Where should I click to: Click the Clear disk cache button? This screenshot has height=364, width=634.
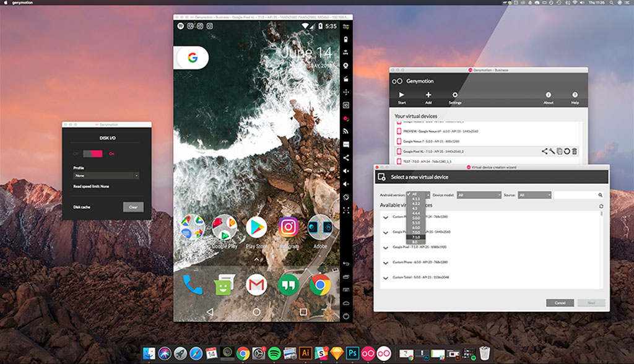(133, 207)
